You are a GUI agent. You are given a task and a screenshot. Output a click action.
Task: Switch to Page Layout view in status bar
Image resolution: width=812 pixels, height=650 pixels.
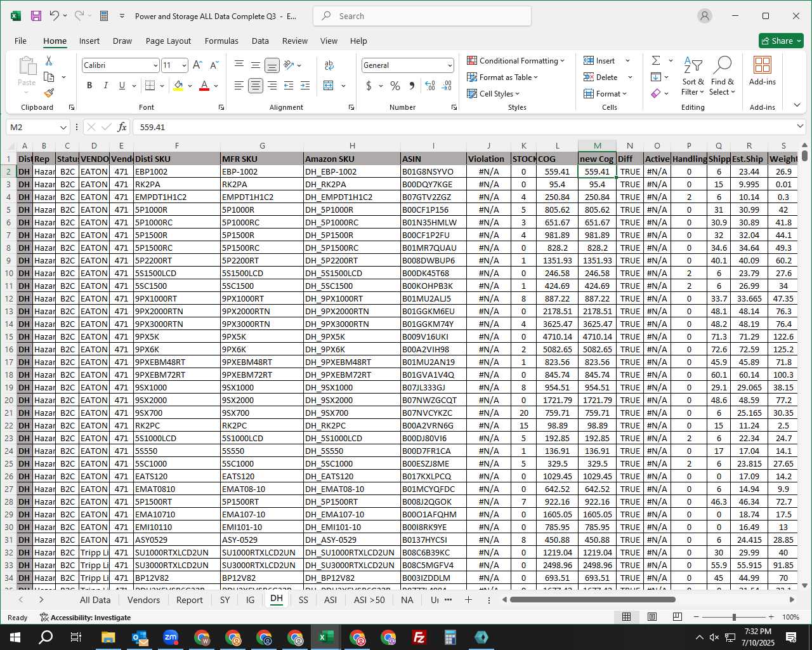652,617
